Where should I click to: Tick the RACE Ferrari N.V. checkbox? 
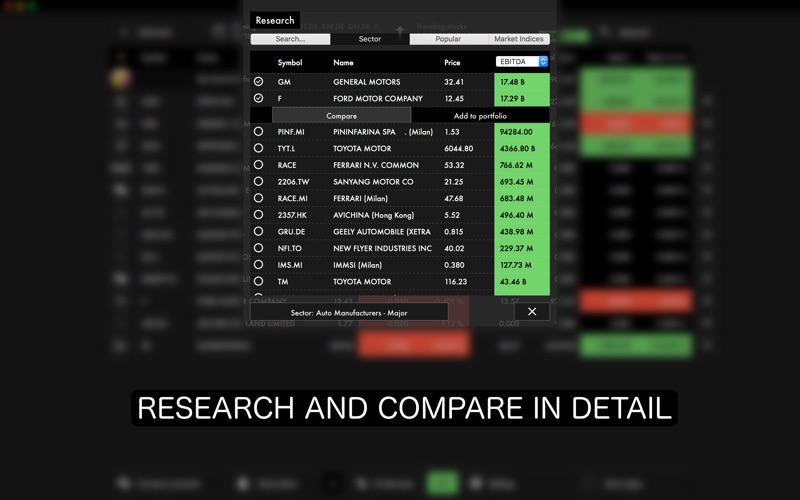coord(259,165)
